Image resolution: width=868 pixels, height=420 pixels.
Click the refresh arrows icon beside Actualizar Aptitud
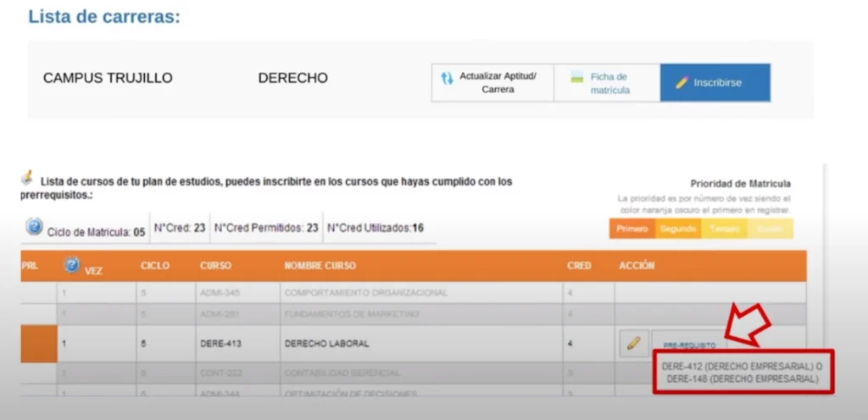447,80
